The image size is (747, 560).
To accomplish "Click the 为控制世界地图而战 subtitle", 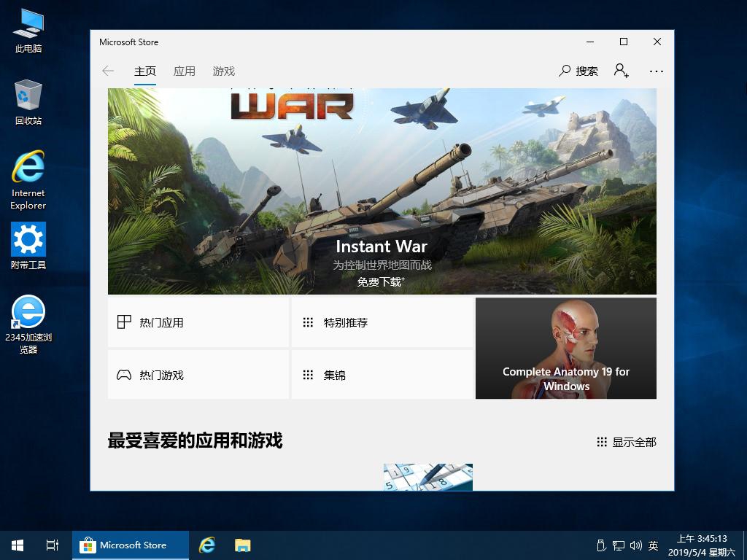I will (382, 265).
